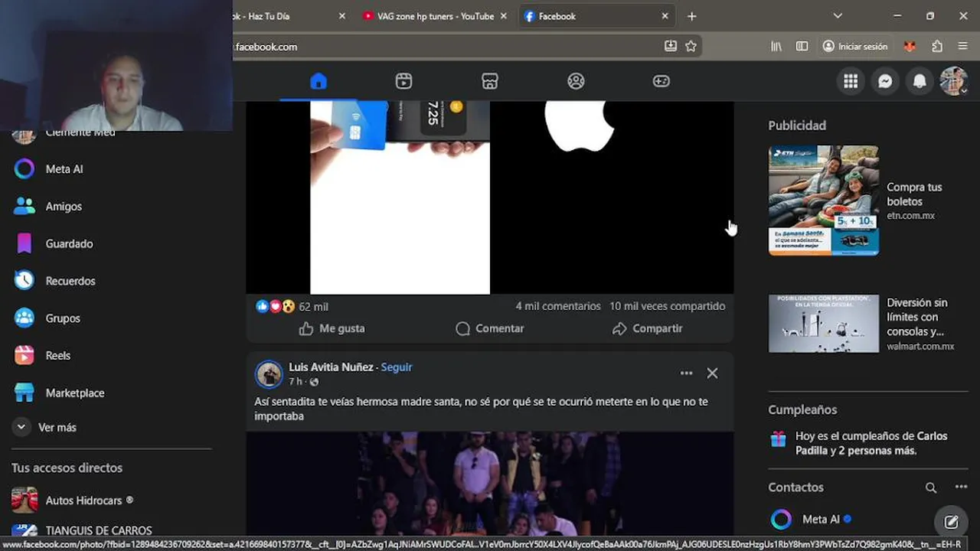Open the Facebook Video tab icon
The width and height of the screenshot is (980, 551).
[x=404, y=81]
